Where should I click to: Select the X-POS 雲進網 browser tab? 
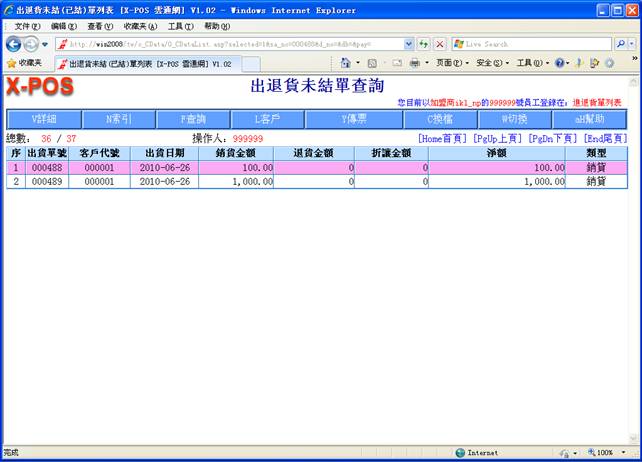[147, 63]
